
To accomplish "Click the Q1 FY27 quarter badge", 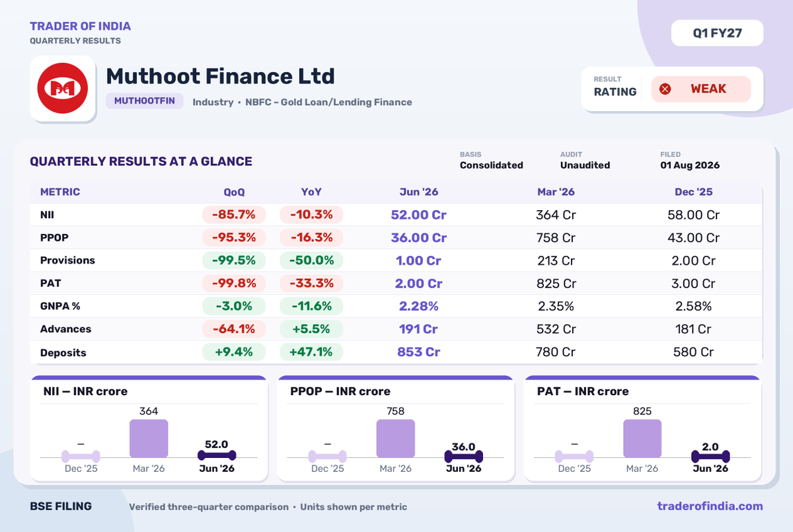I will pos(717,33).
